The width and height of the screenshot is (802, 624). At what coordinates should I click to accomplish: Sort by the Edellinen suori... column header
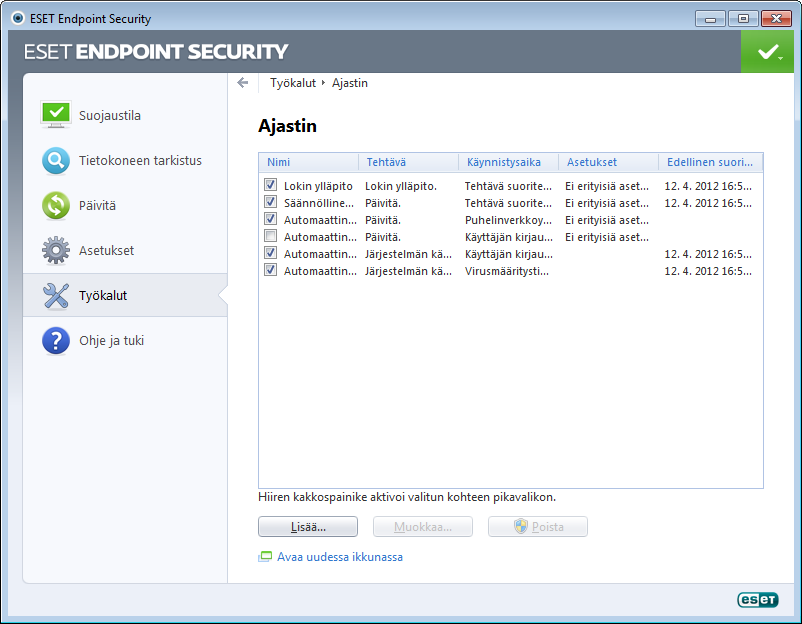710,162
